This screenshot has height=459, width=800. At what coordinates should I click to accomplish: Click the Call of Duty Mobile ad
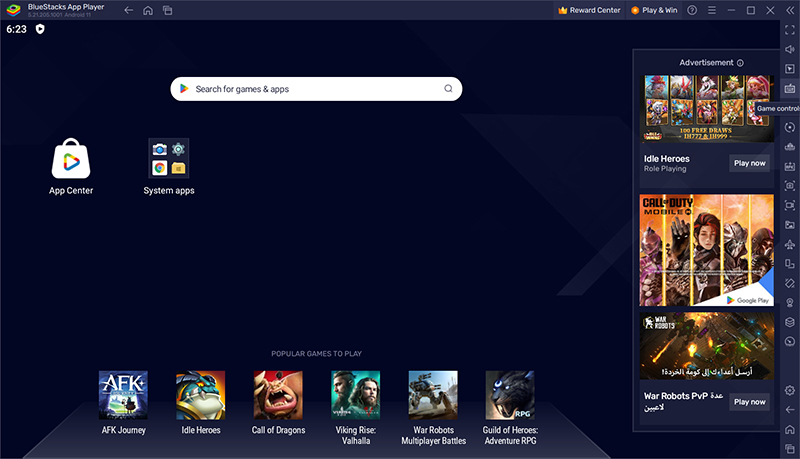click(x=707, y=250)
